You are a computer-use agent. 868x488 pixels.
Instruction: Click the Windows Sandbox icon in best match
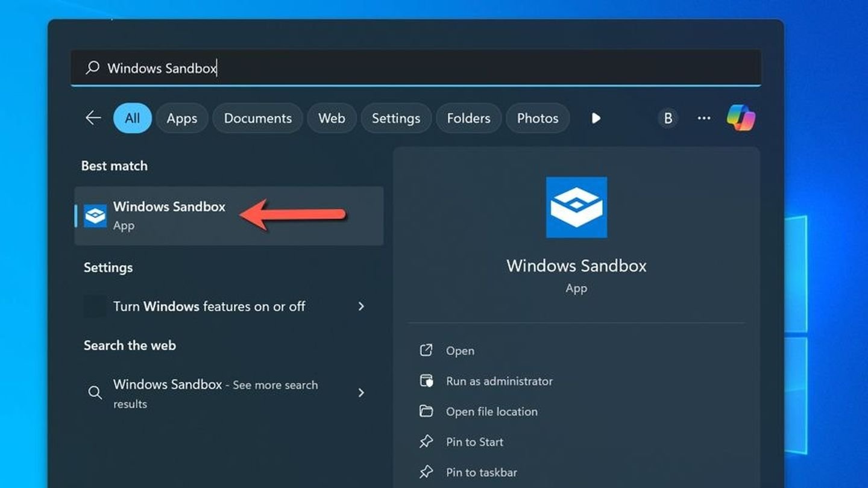(95, 216)
